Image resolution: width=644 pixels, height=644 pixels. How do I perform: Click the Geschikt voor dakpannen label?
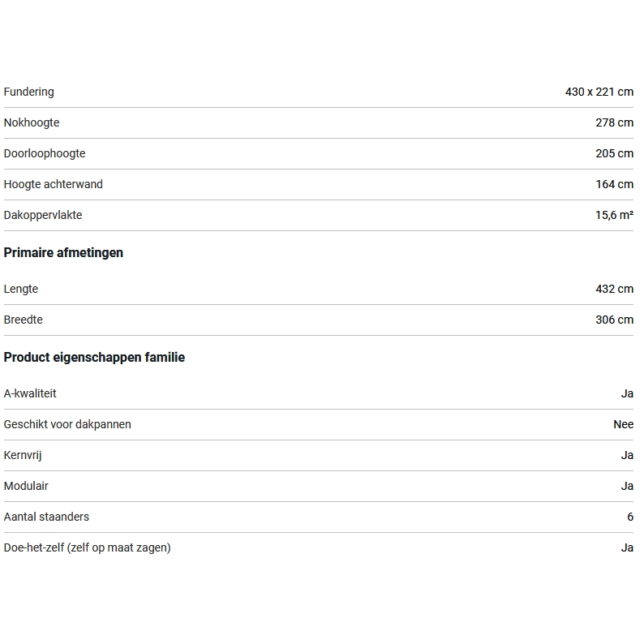[x=67, y=425]
